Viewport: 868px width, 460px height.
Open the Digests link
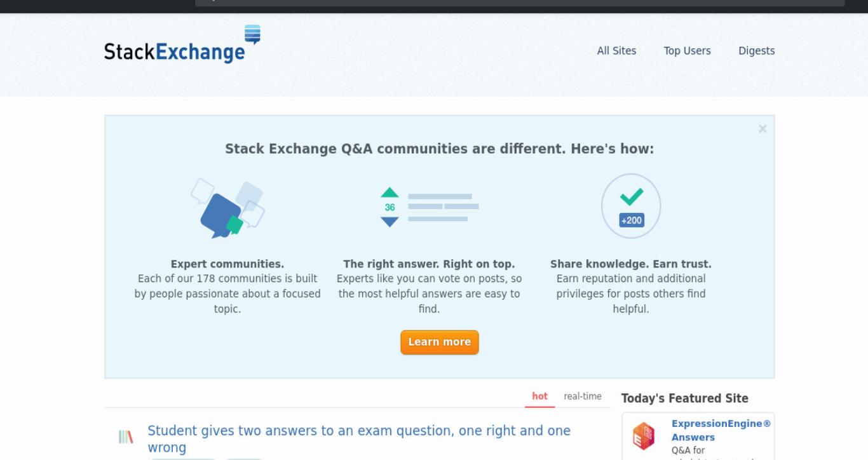[x=756, y=51]
